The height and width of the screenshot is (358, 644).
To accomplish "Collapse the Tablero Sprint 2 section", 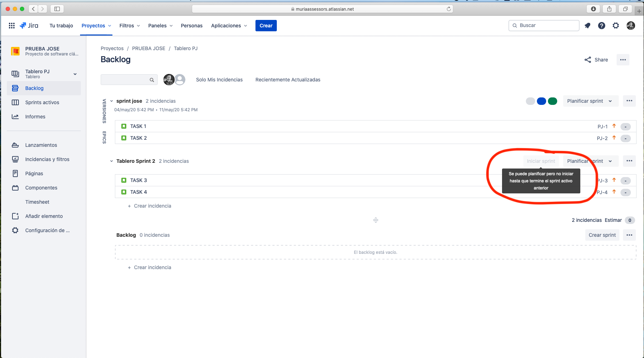I will (111, 161).
